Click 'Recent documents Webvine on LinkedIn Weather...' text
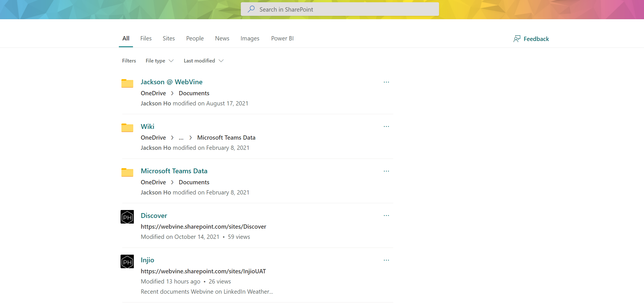 point(207,292)
